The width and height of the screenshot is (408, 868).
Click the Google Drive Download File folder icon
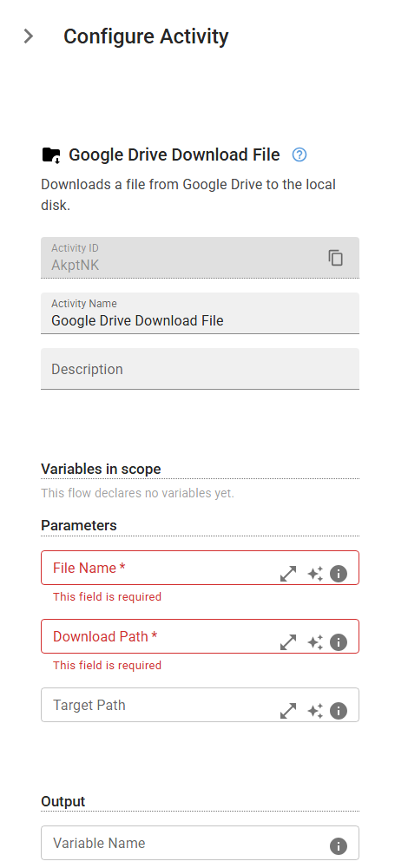pyautogui.click(x=51, y=155)
